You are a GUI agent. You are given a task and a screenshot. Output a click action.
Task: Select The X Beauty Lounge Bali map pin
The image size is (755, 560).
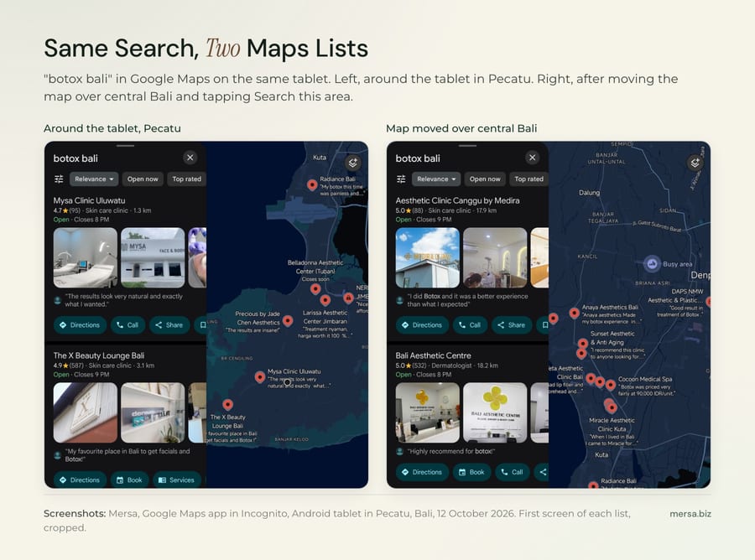[x=227, y=405]
